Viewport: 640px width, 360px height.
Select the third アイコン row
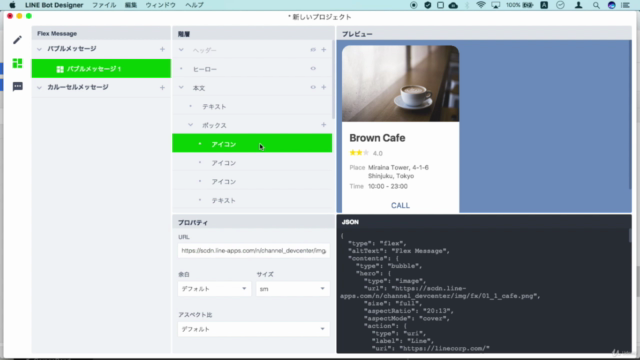pos(252,182)
